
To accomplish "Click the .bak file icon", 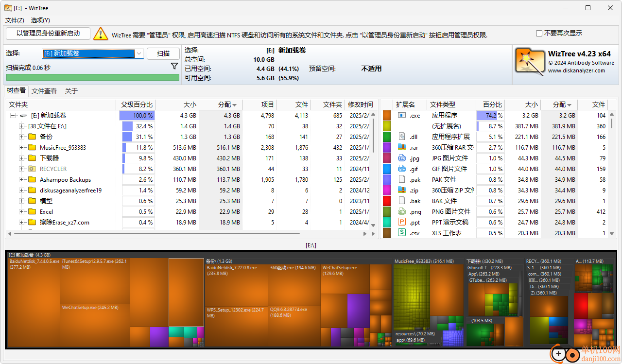I will [x=402, y=201].
